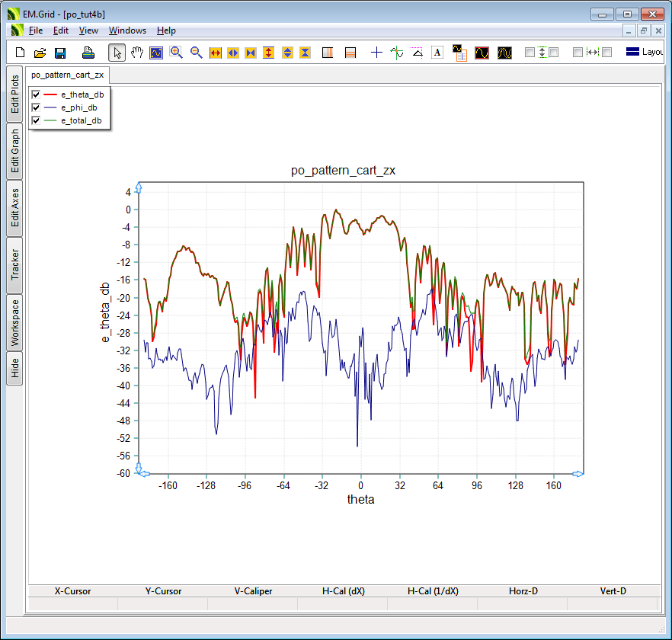Open the Tracker side panel
The width and height of the screenshot is (672, 640).
click(14, 265)
